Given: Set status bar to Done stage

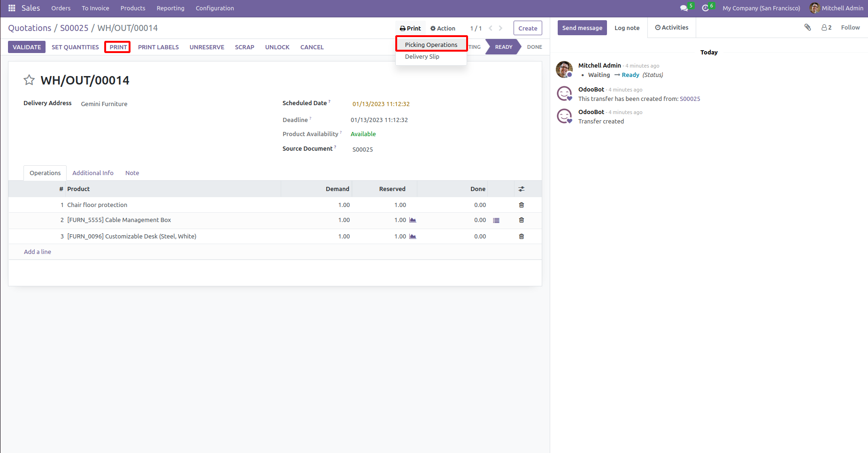Looking at the screenshot, I should pyautogui.click(x=534, y=47).
